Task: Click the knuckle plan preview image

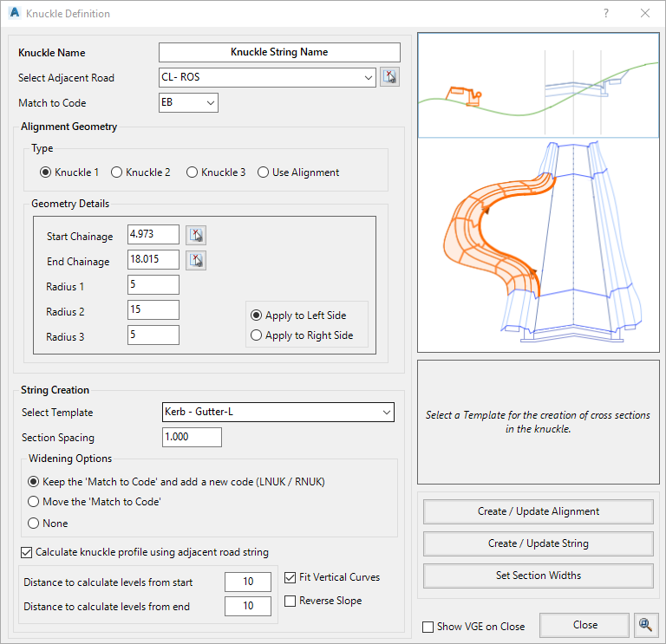Action: 537,245
